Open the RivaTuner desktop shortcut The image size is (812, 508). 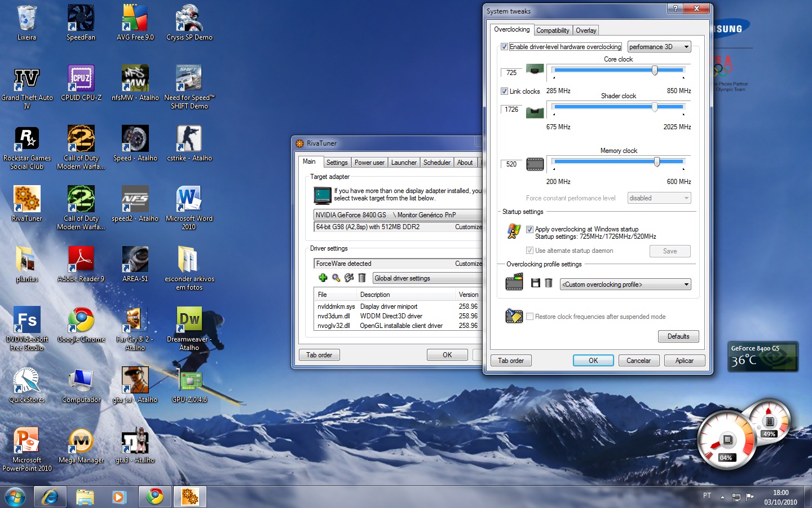coord(27,204)
